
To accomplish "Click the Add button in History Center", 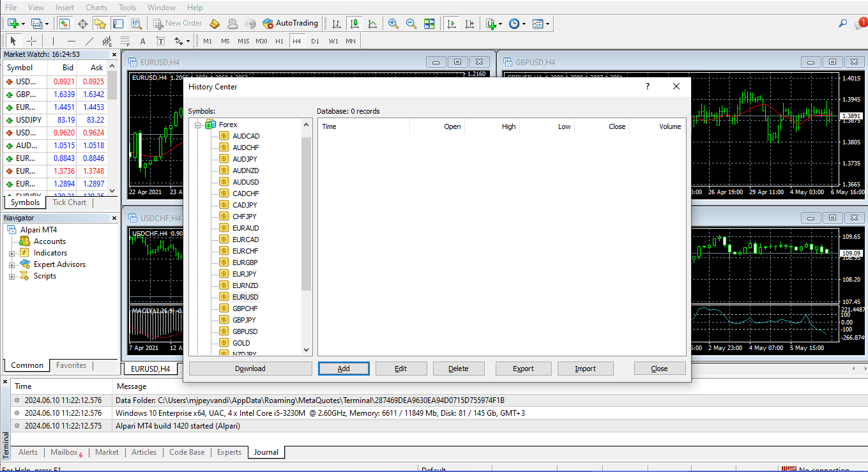I will click(x=344, y=369).
